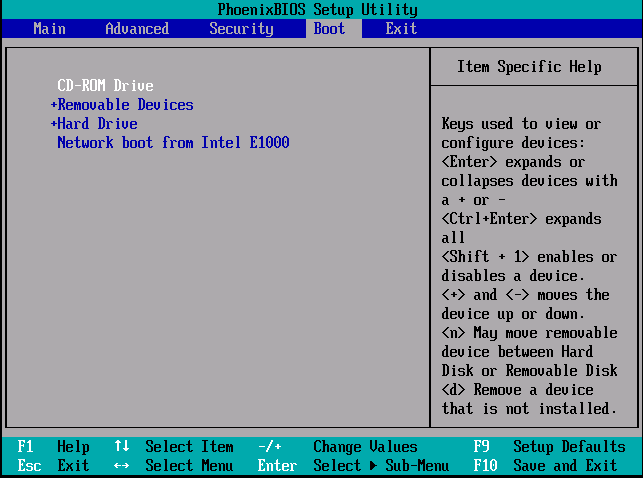The width and height of the screenshot is (643, 478).
Task: Expand the Hard Drive plus sign
Action: (x=53, y=123)
